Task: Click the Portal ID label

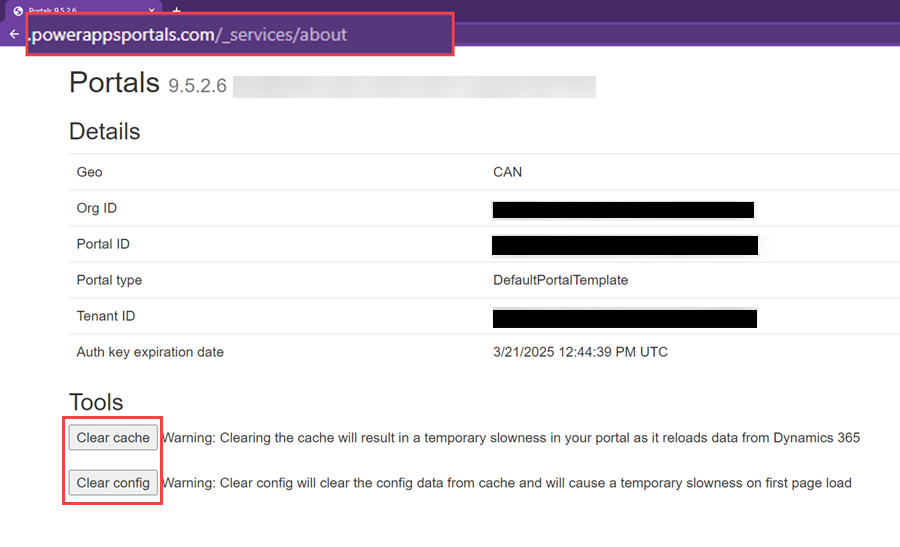Action: pyautogui.click(x=103, y=244)
